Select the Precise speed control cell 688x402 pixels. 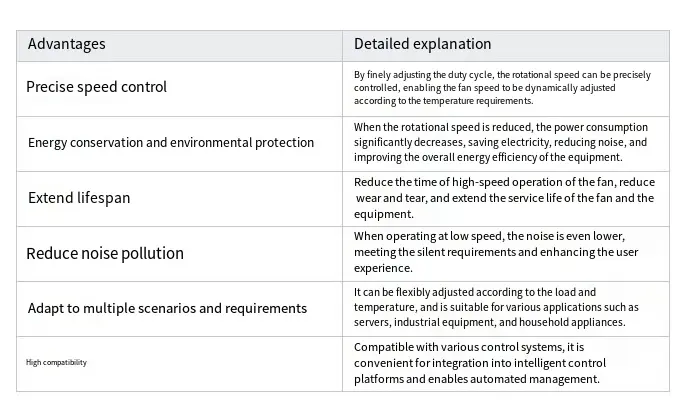point(96,87)
